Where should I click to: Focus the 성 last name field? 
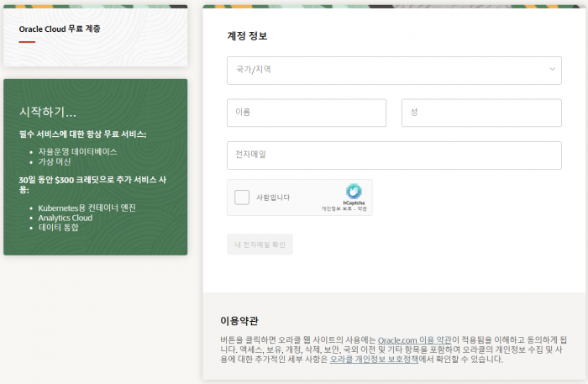[481, 113]
